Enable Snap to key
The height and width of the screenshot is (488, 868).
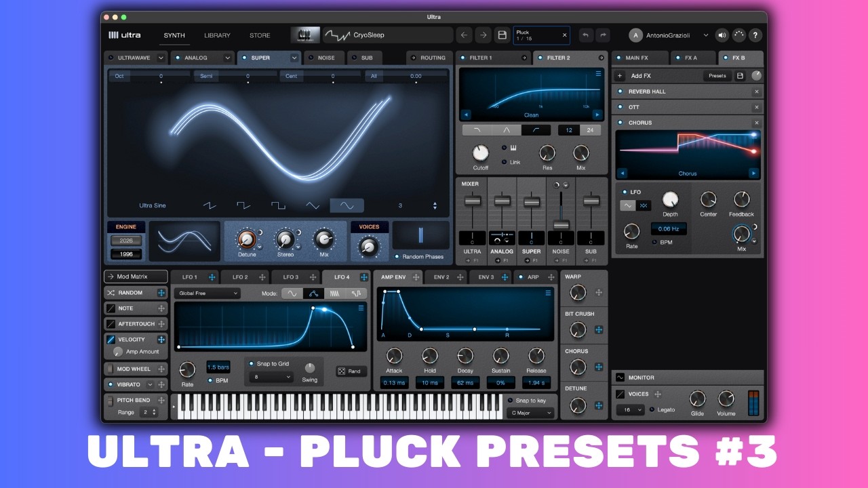point(510,401)
